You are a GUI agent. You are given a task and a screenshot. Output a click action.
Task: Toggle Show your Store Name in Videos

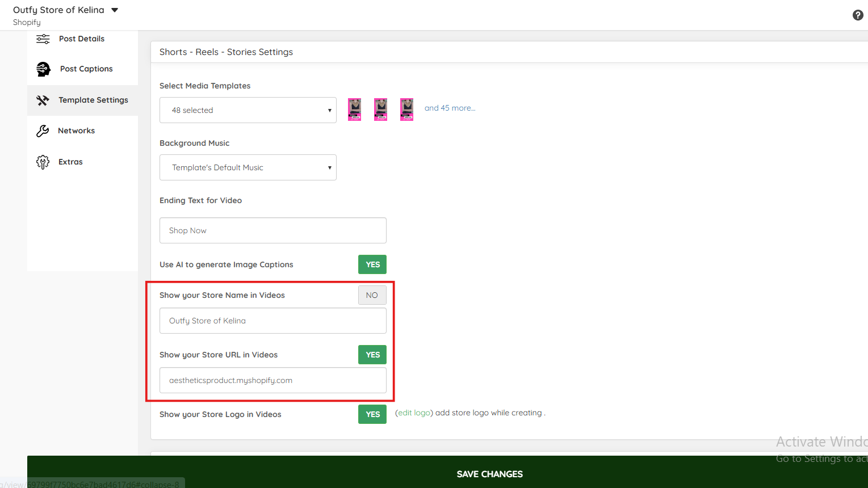click(x=372, y=295)
